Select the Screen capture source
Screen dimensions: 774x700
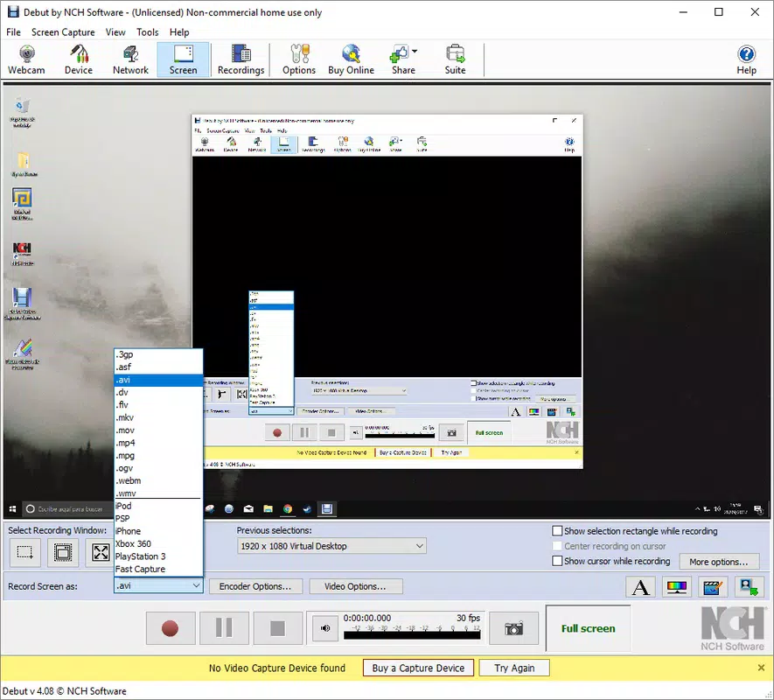click(183, 59)
